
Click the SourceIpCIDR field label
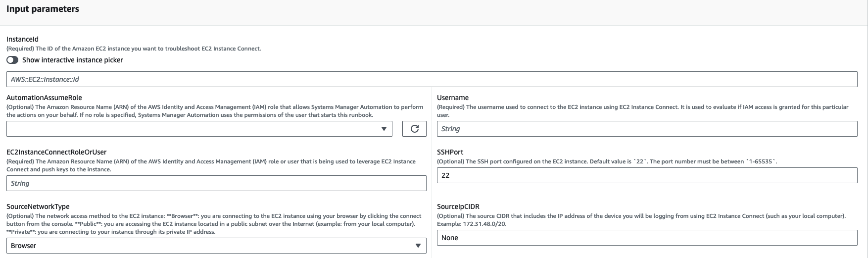click(x=458, y=206)
